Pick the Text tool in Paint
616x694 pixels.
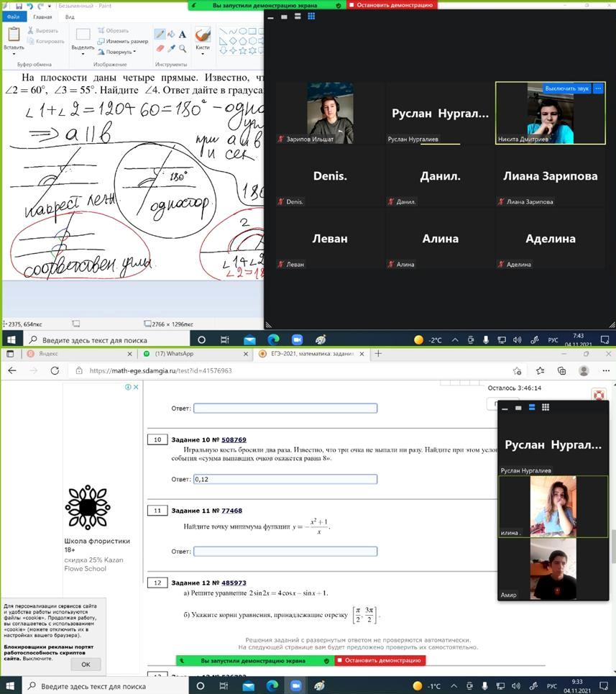(183, 35)
